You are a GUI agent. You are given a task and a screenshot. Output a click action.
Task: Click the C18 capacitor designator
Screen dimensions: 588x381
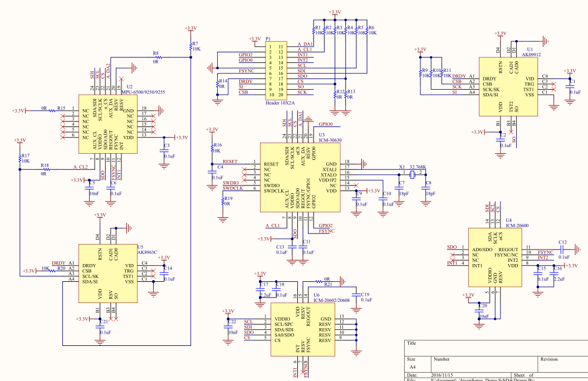pyautogui.click(x=280, y=284)
